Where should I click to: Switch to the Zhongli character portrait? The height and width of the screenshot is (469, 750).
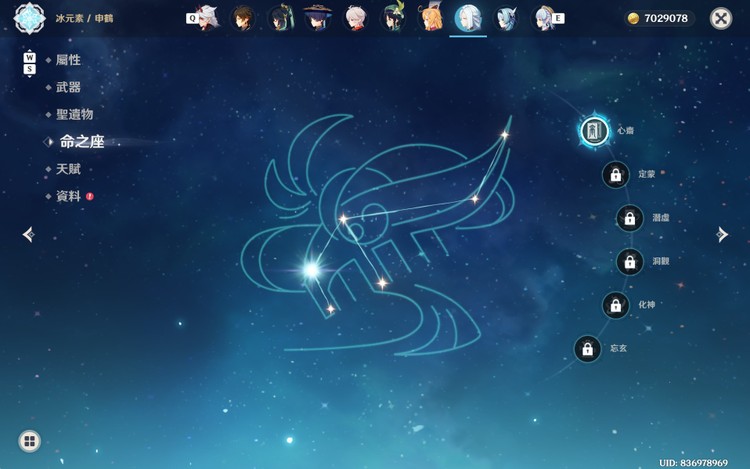coord(243,19)
